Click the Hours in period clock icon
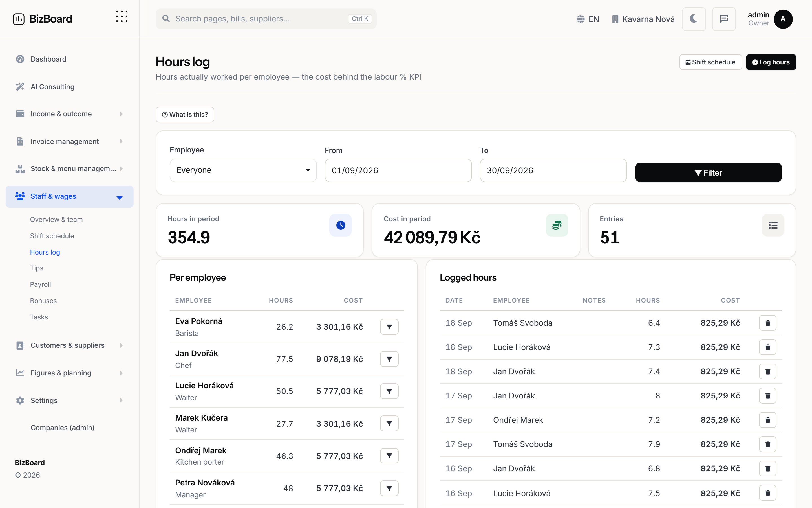Screen dimensions: 812x508 point(341,225)
